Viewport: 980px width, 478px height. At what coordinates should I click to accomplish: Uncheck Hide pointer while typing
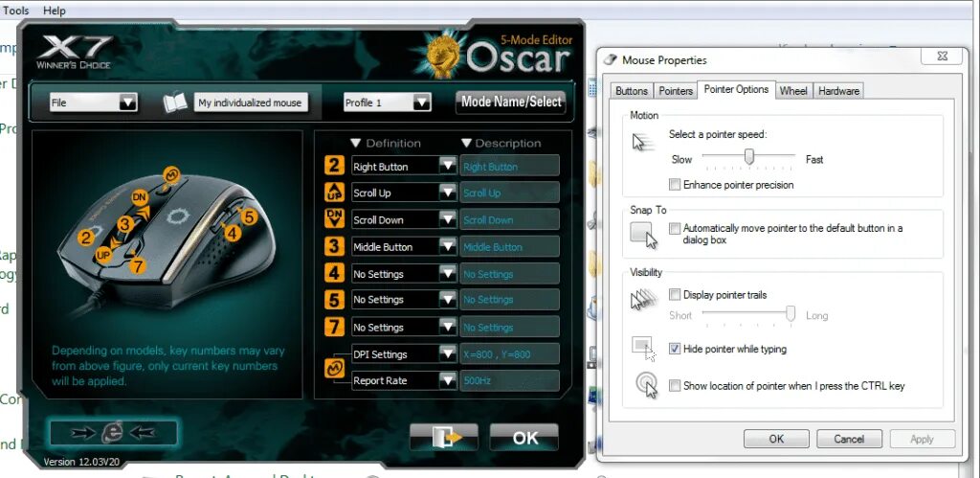[675, 349]
